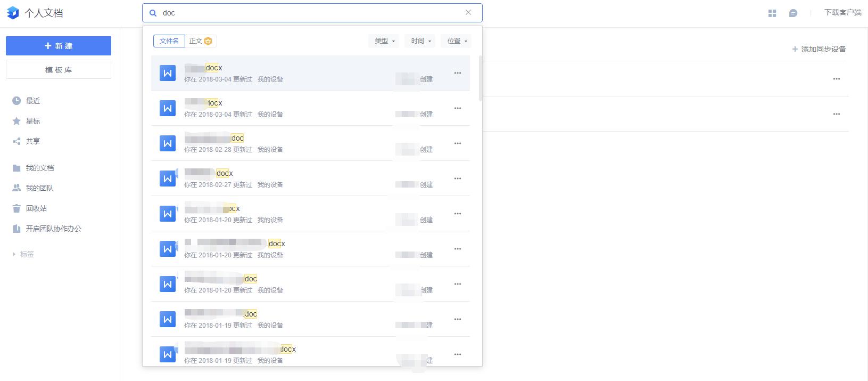Expand the 位置 location filter dropdown
868x381 pixels.
click(x=456, y=41)
